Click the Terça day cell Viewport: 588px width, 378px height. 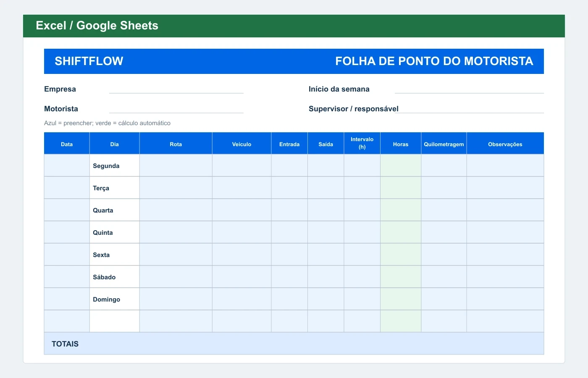click(114, 188)
